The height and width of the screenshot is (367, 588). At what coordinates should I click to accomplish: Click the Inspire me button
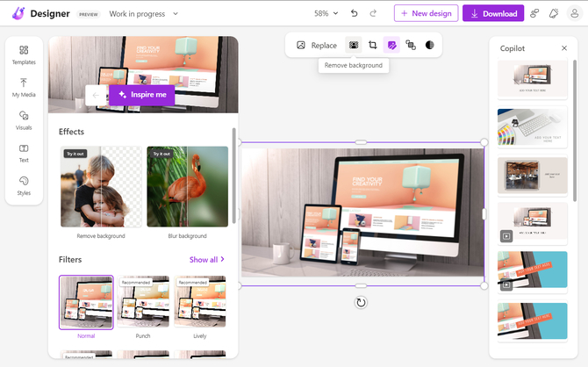[142, 95]
